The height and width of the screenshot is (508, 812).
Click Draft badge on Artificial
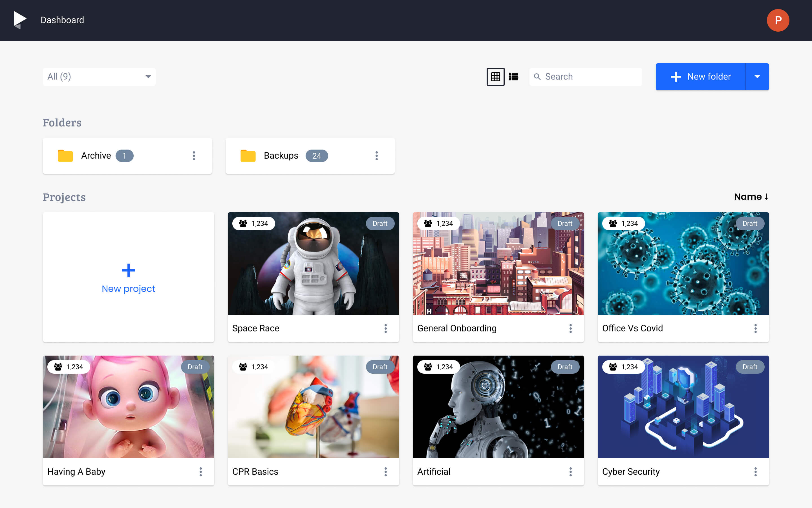click(x=565, y=367)
